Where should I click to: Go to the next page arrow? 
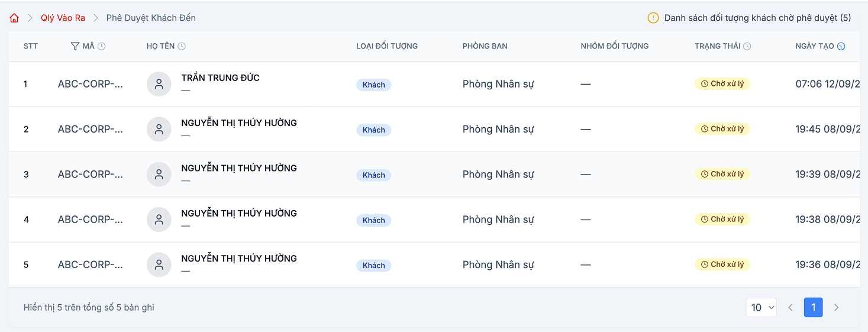click(836, 307)
